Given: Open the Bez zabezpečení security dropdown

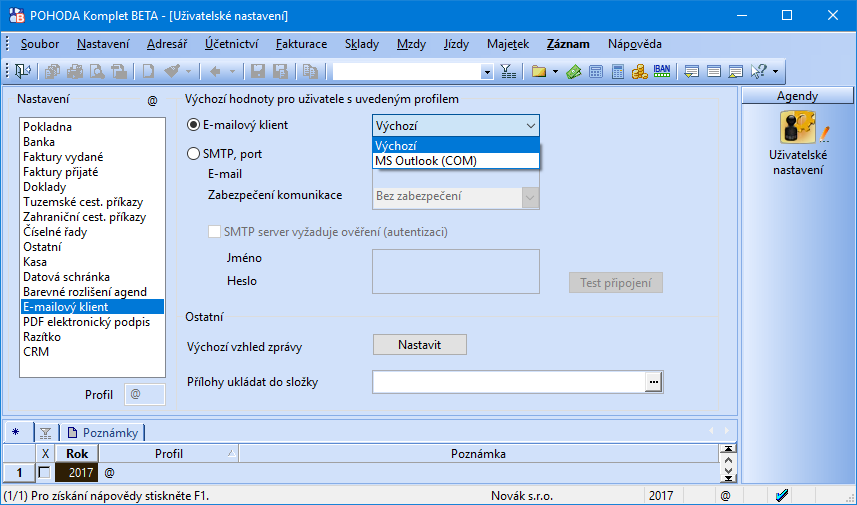Looking at the screenshot, I should (530, 197).
